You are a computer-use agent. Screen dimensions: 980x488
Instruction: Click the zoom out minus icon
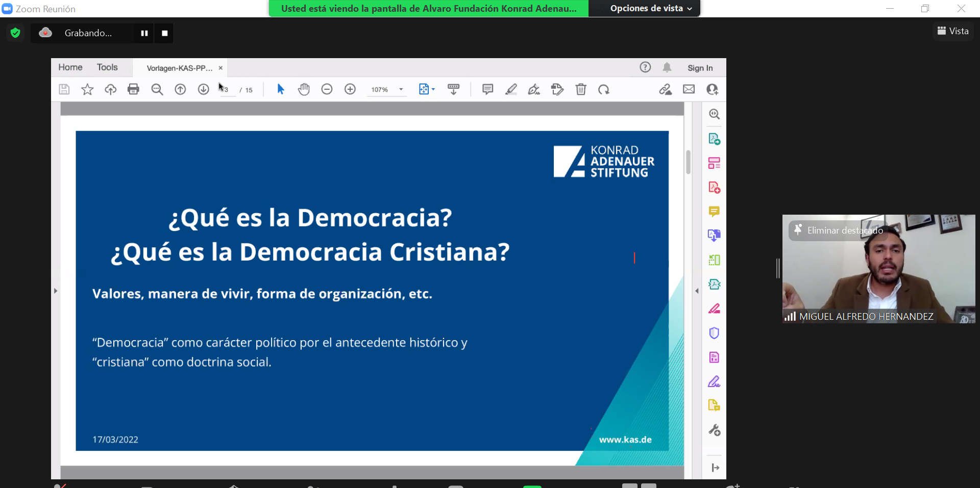point(327,89)
